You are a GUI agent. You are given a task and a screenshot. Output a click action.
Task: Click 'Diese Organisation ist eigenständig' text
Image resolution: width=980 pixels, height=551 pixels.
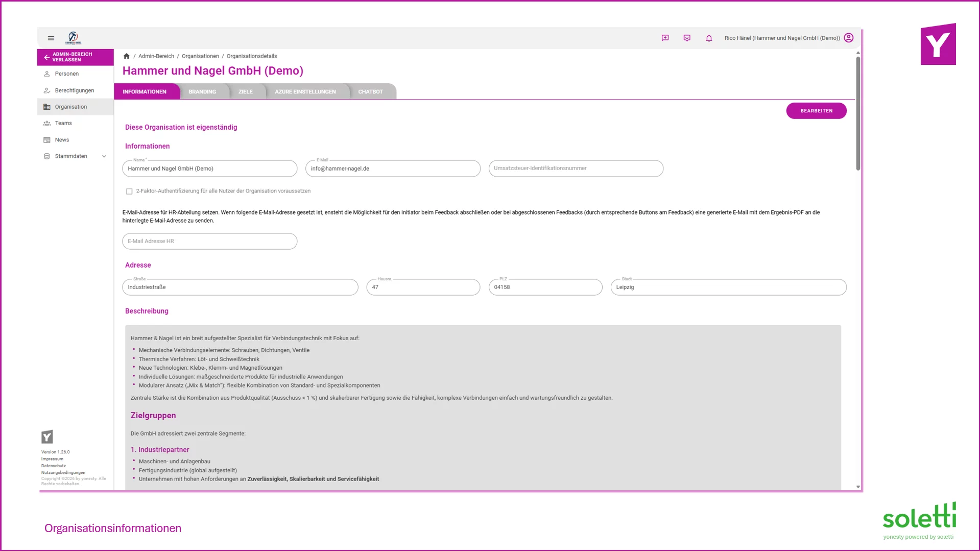[x=181, y=128]
